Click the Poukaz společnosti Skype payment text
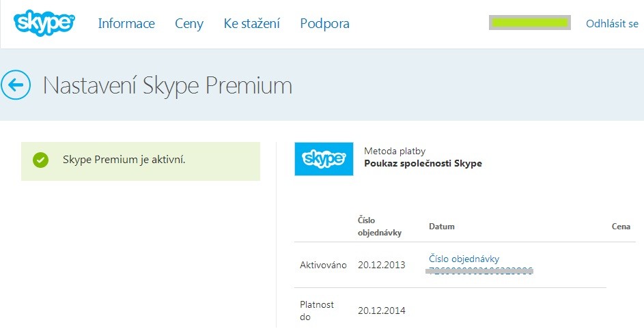The image size is (644, 331). 423,163
